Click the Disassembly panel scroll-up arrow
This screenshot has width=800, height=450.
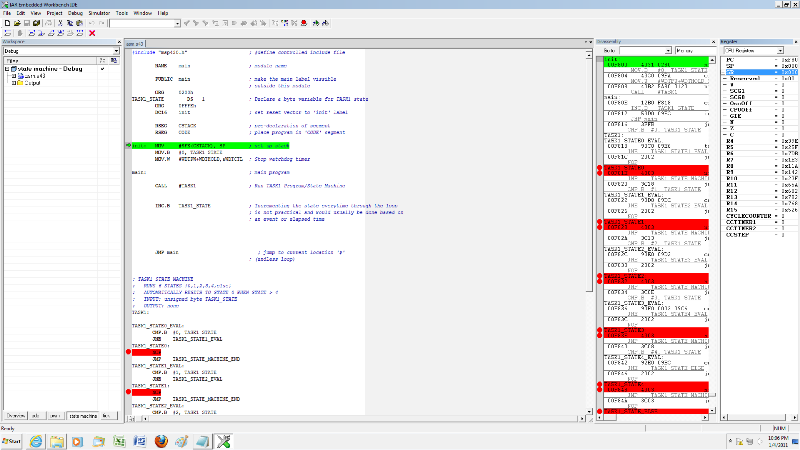point(713,59)
